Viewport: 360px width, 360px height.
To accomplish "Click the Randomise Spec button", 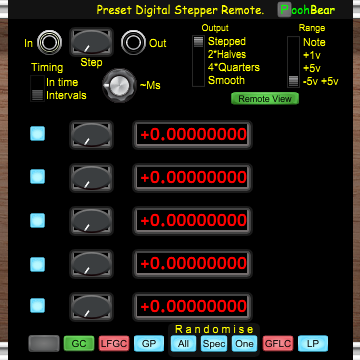I will (x=214, y=344).
